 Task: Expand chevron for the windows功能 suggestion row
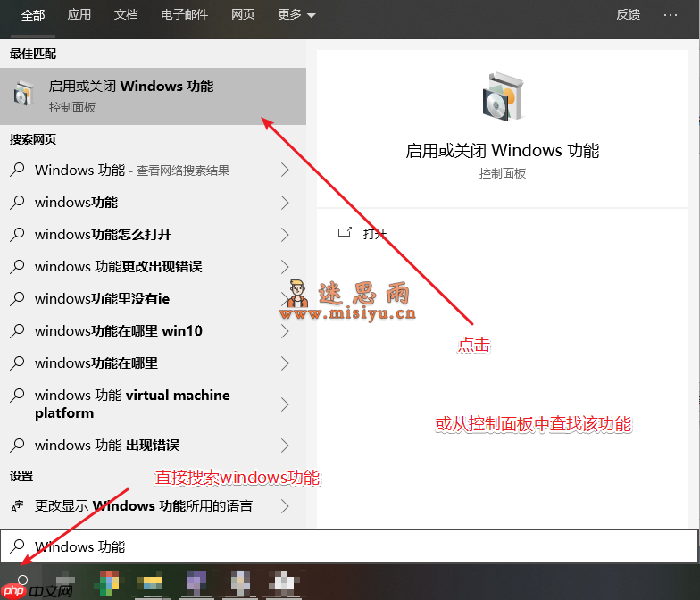[285, 202]
